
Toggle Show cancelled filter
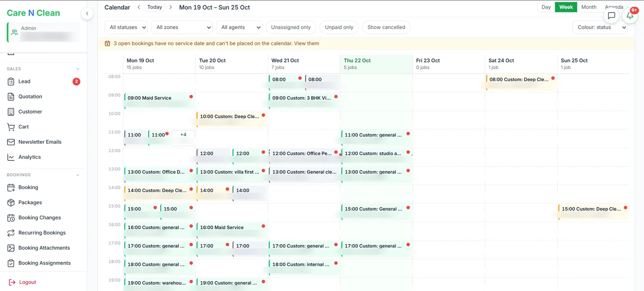[386, 27]
